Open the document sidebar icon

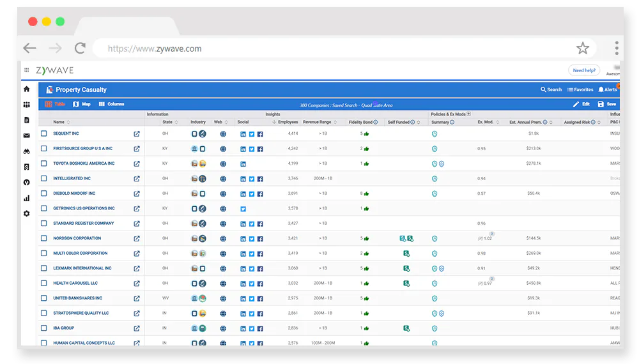pos(27,120)
